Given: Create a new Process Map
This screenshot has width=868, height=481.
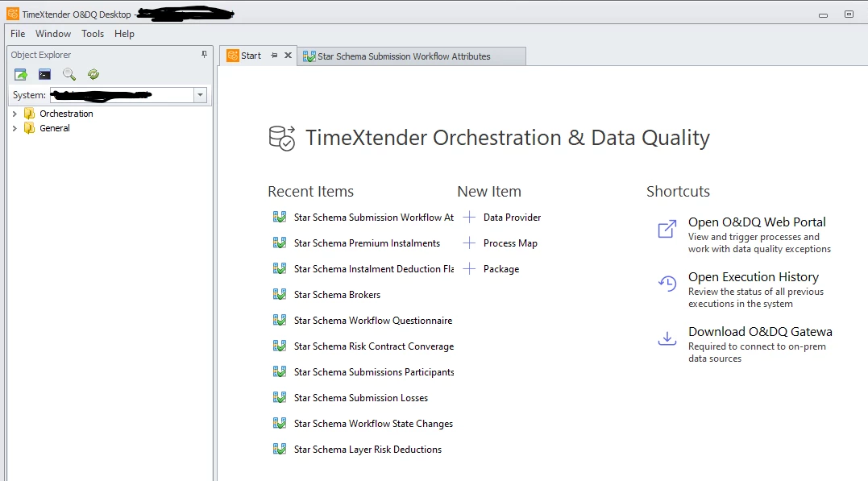Looking at the screenshot, I should click(510, 243).
